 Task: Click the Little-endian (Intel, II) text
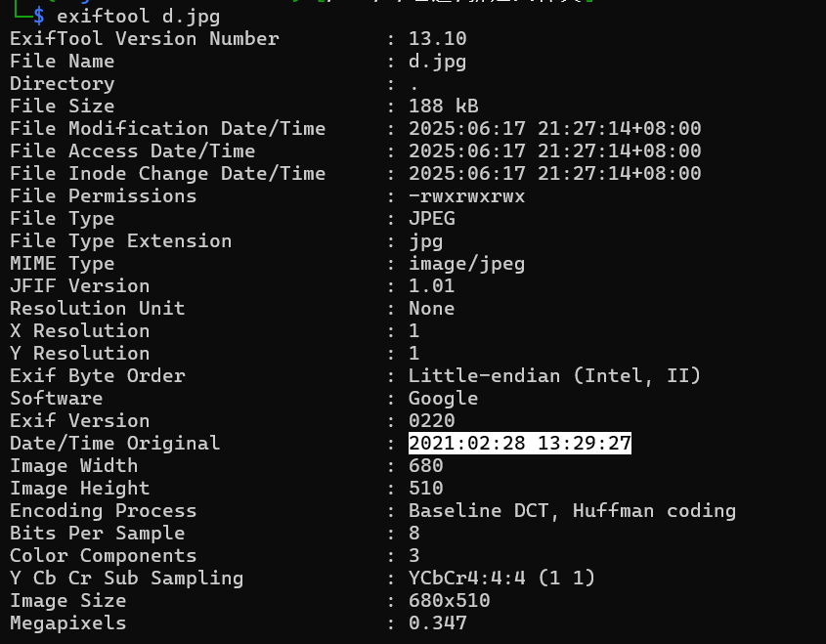(554, 376)
